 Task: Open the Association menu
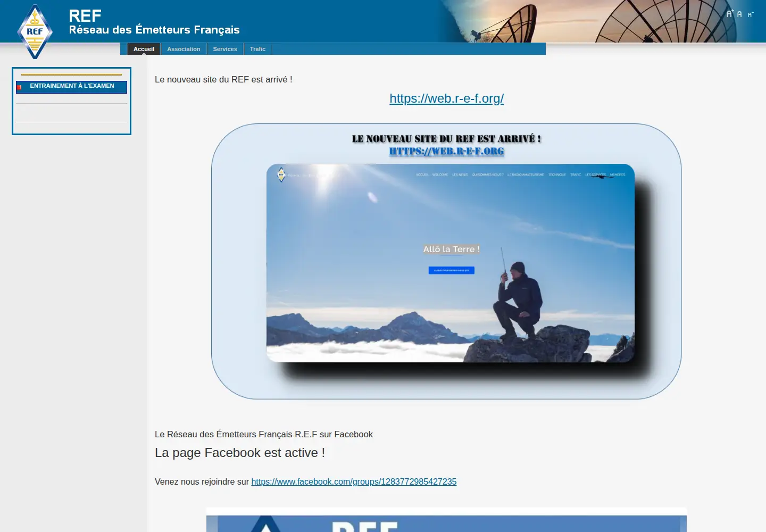point(184,49)
